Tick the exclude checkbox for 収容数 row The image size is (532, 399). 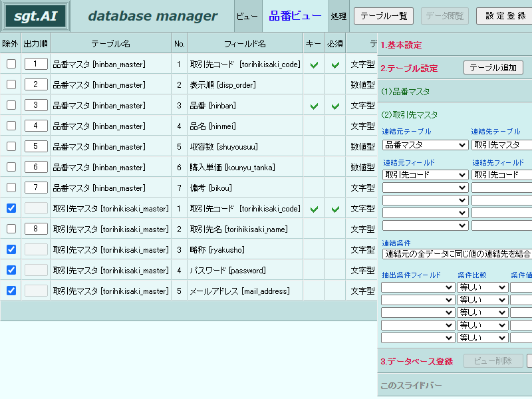pyautogui.click(x=11, y=146)
